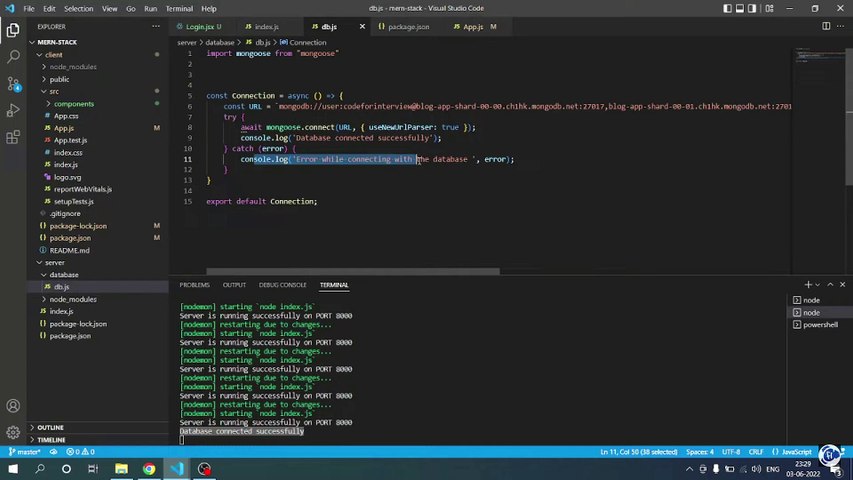Open Google Chrome from the taskbar

tap(149, 469)
